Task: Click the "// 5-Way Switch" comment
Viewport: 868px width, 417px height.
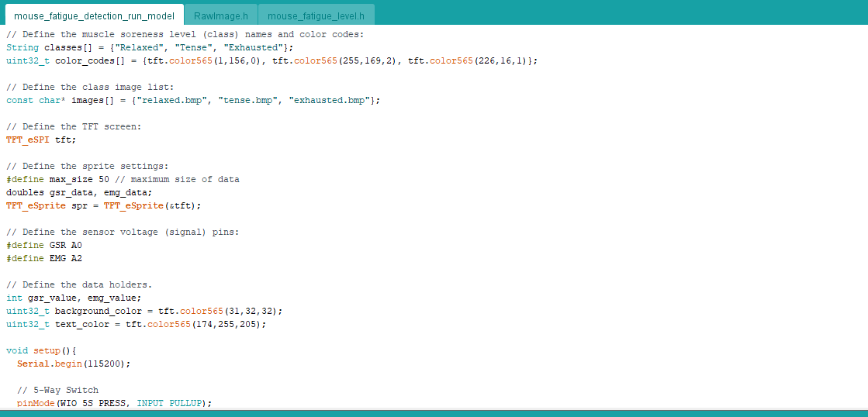Action: [57, 390]
